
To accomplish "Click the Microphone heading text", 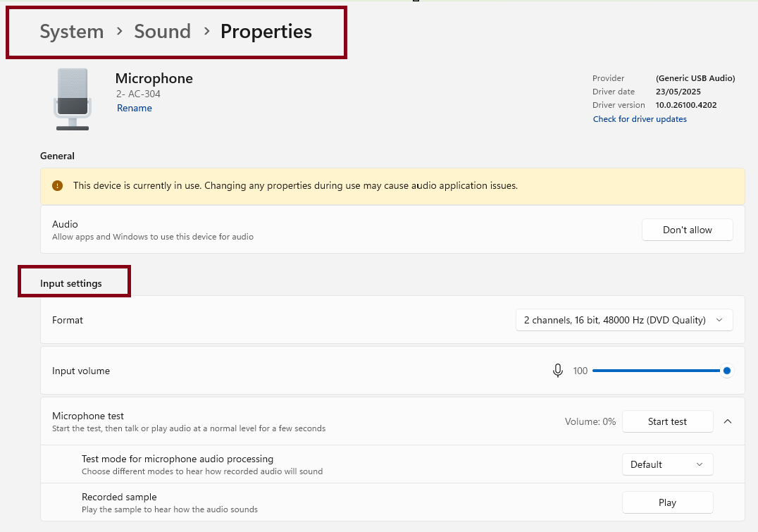I will click(x=154, y=78).
